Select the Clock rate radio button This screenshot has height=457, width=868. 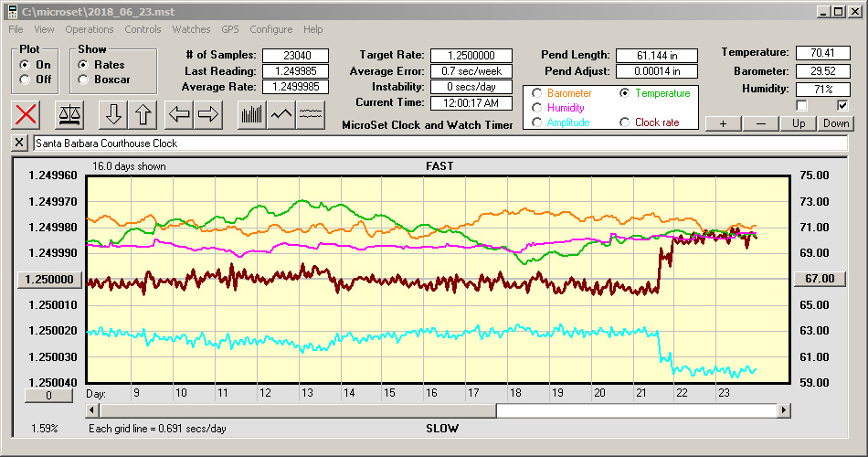624,122
